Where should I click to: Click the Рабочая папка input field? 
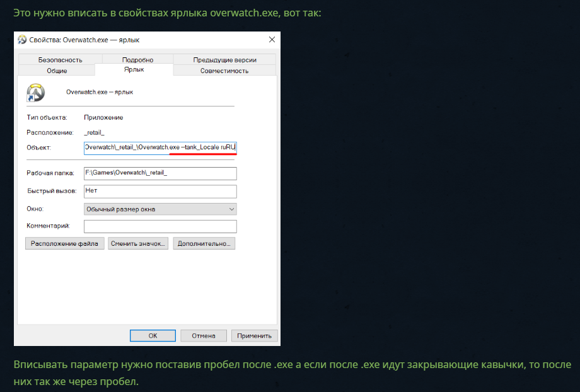pos(160,173)
